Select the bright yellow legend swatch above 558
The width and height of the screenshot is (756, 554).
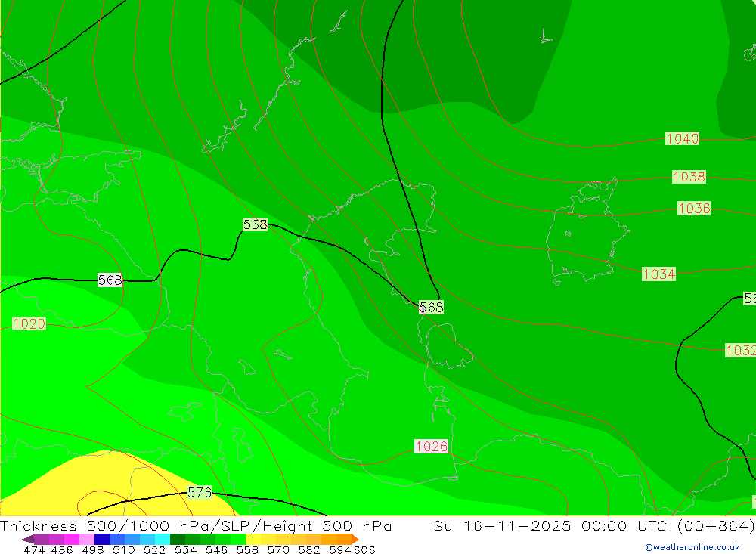pos(253,539)
